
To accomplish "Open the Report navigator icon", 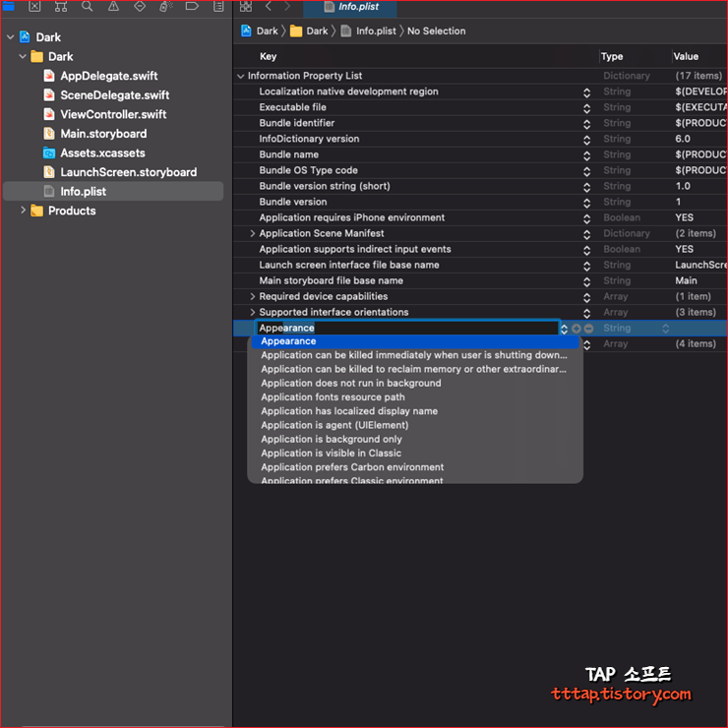I will 218,6.
